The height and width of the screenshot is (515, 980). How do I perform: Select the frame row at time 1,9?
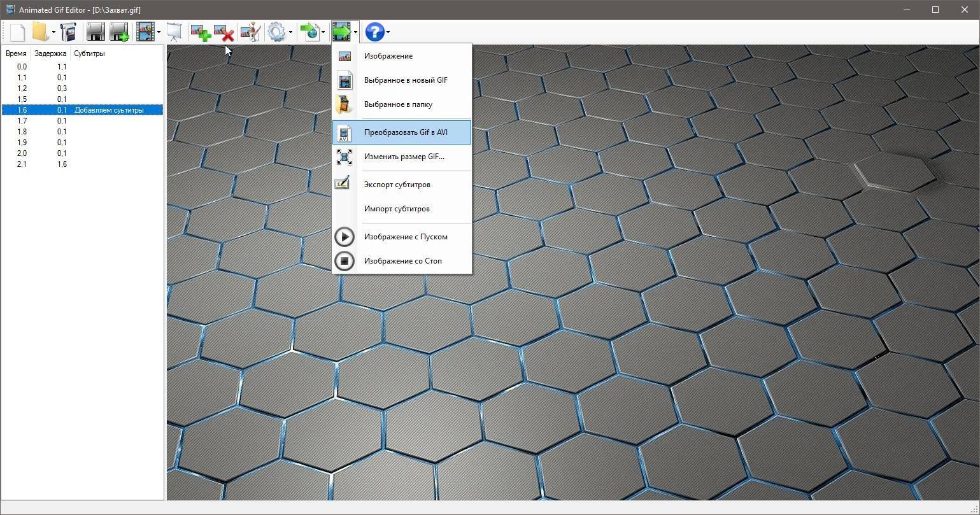pos(82,143)
